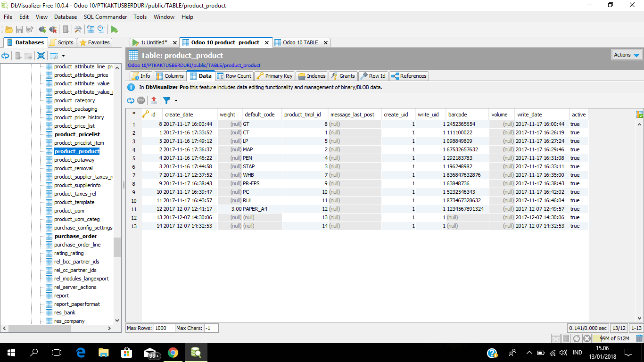The width and height of the screenshot is (644, 362).
Task: Open File Explorer from the taskbar
Action: (104, 352)
